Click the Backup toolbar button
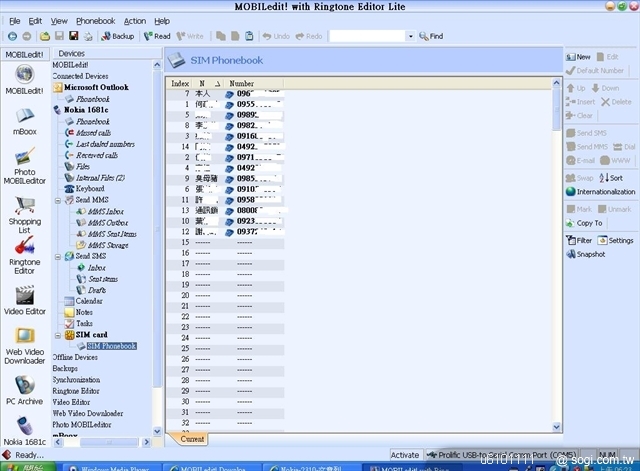 coord(118,36)
